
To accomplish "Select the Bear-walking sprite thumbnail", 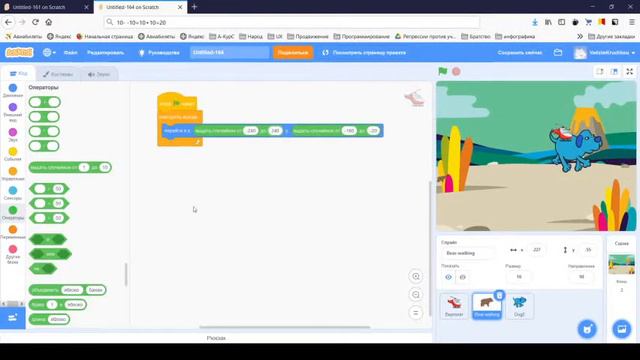I will pyautogui.click(x=487, y=306).
